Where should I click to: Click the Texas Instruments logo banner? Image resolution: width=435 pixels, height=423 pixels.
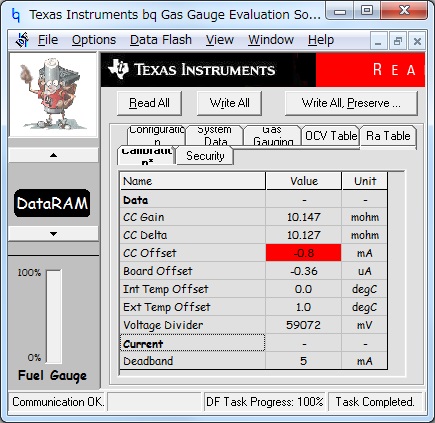[x=208, y=70]
